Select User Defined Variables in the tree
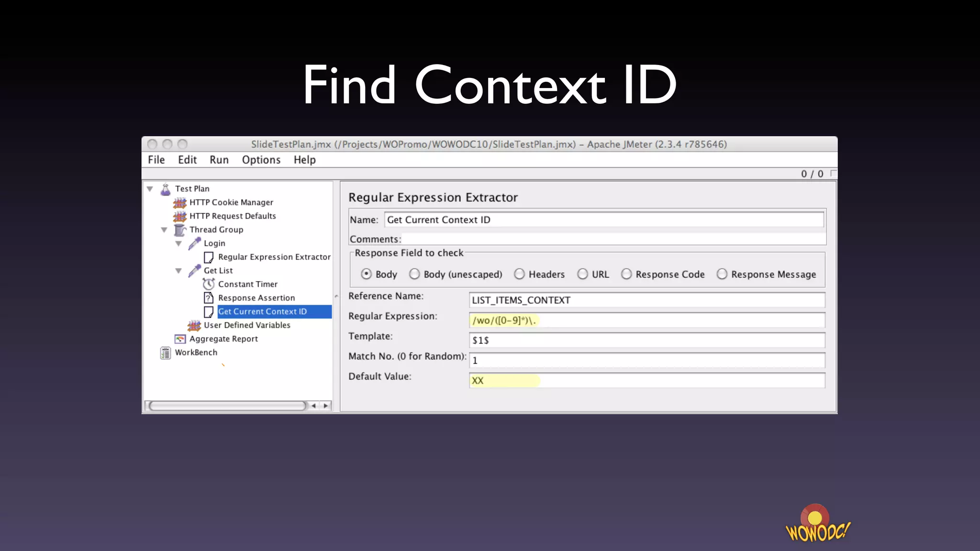This screenshot has width=980, height=551. 247,325
